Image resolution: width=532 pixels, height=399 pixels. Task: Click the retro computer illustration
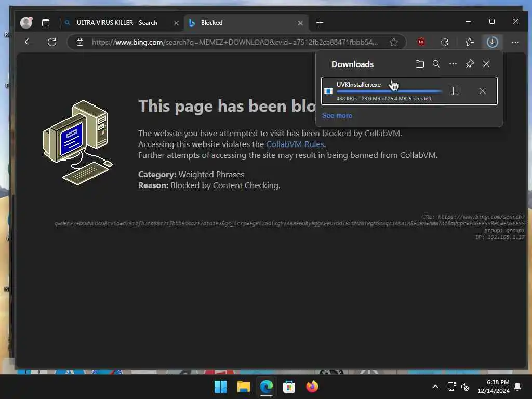click(77, 143)
